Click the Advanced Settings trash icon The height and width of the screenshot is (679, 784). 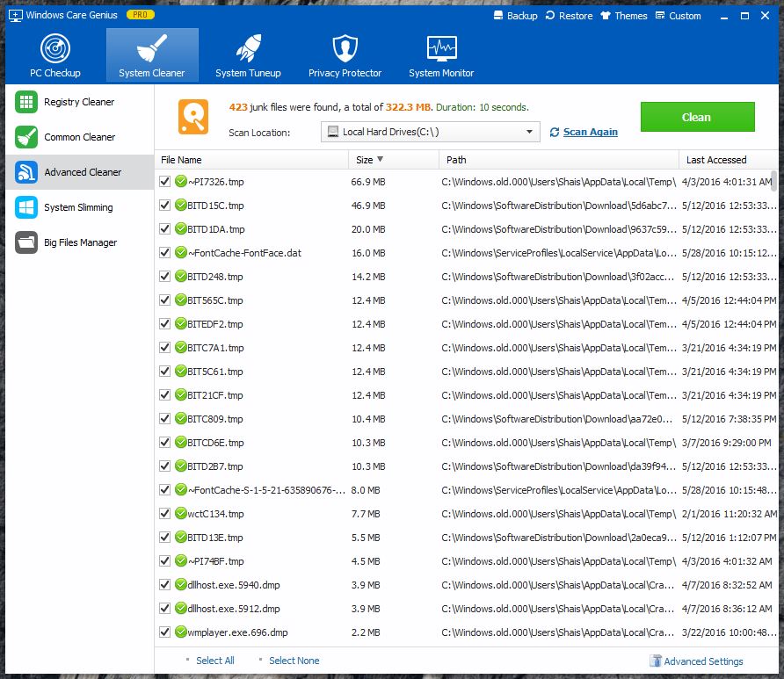(655, 661)
